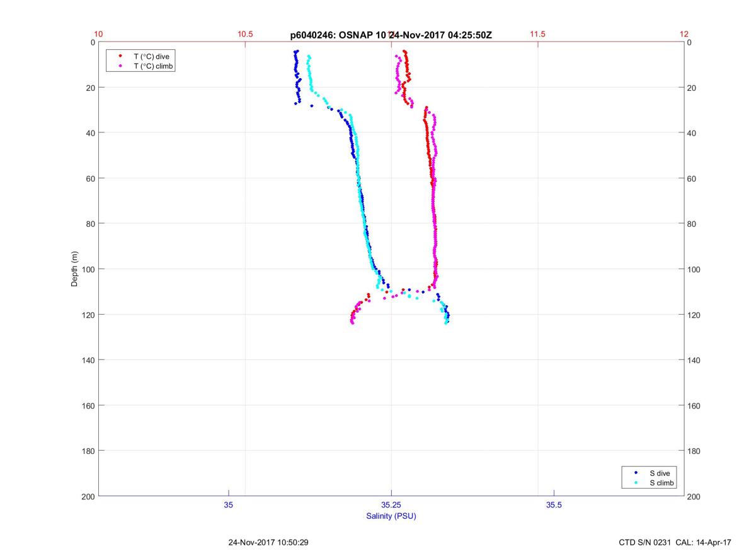
Task: Select the T (°C) climb legend entry
Action: tap(140, 66)
